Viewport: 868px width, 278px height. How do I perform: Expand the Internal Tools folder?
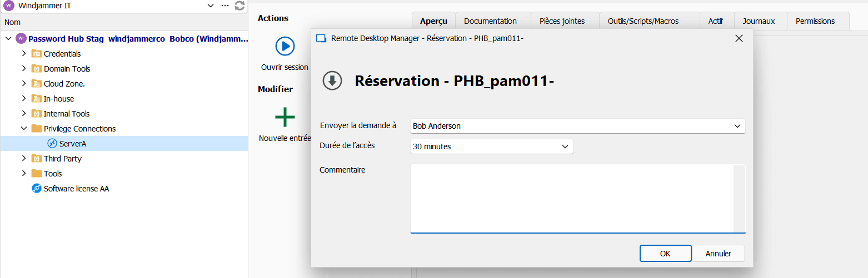[x=23, y=114]
